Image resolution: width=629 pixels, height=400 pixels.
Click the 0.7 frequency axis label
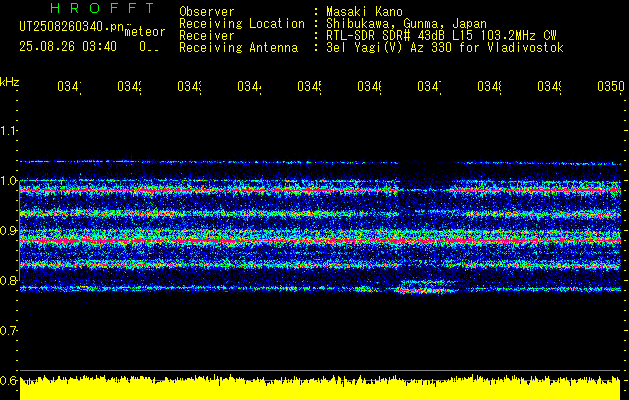coord(8,331)
